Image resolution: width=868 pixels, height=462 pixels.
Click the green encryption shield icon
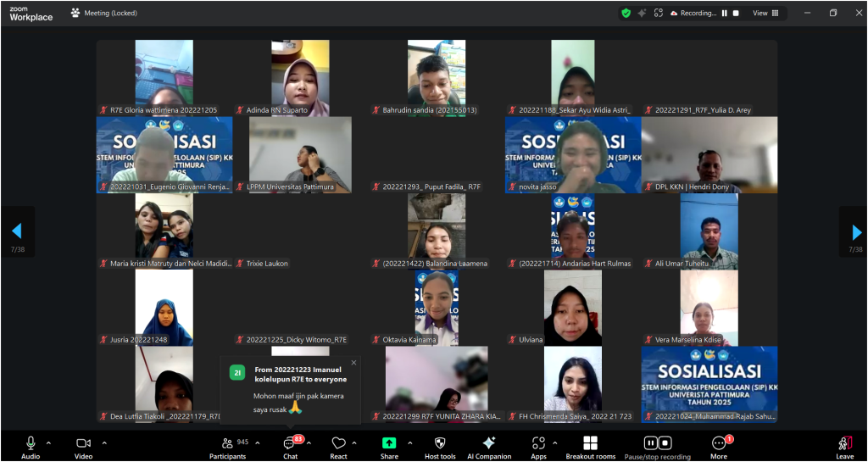tap(626, 13)
